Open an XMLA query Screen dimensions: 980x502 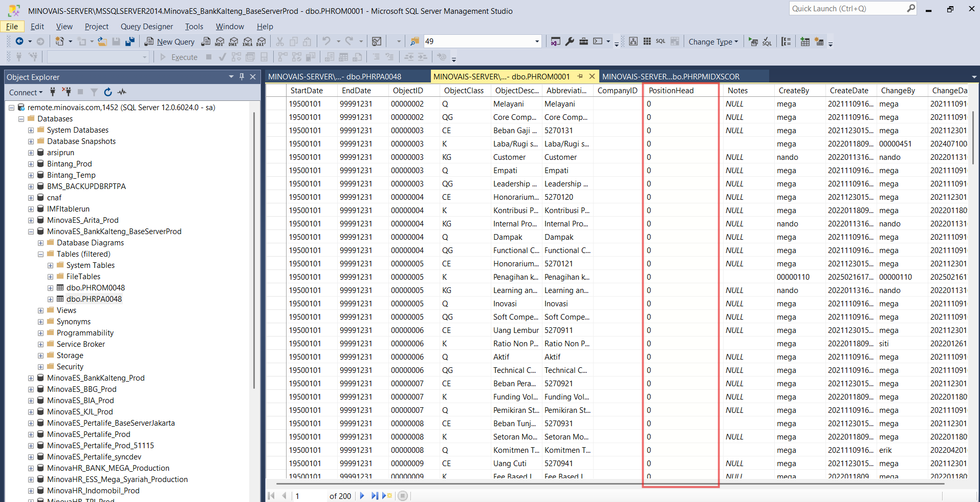(x=248, y=41)
